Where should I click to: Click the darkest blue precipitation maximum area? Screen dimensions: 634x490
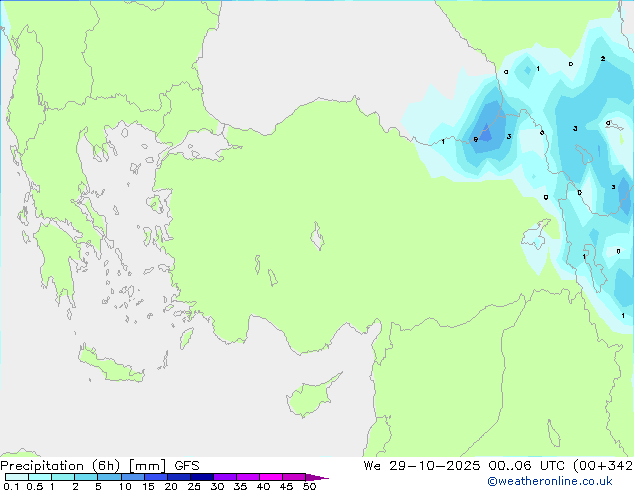[x=486, y=133]
